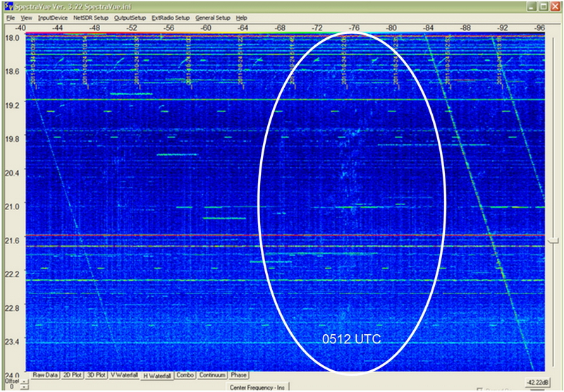This screenshot has height=392, width=564.
Task: Switch to the V Waterfall tab
Action: [124, 375]
